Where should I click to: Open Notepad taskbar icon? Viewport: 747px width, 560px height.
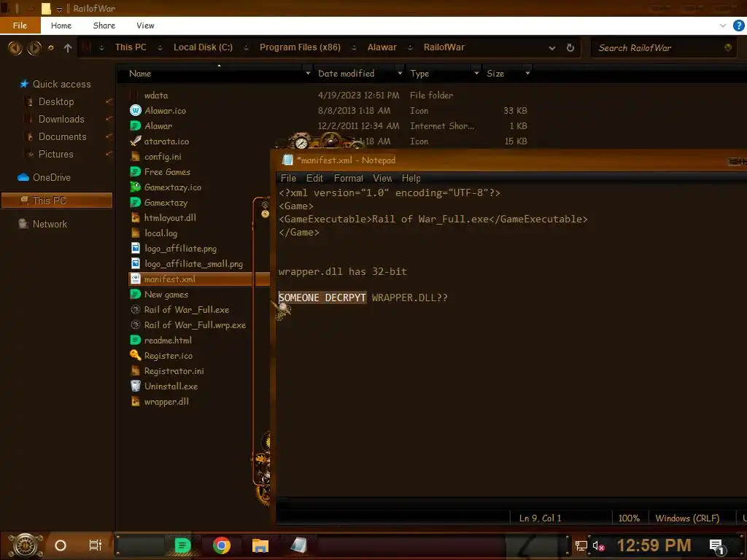[x=298, y=545]
